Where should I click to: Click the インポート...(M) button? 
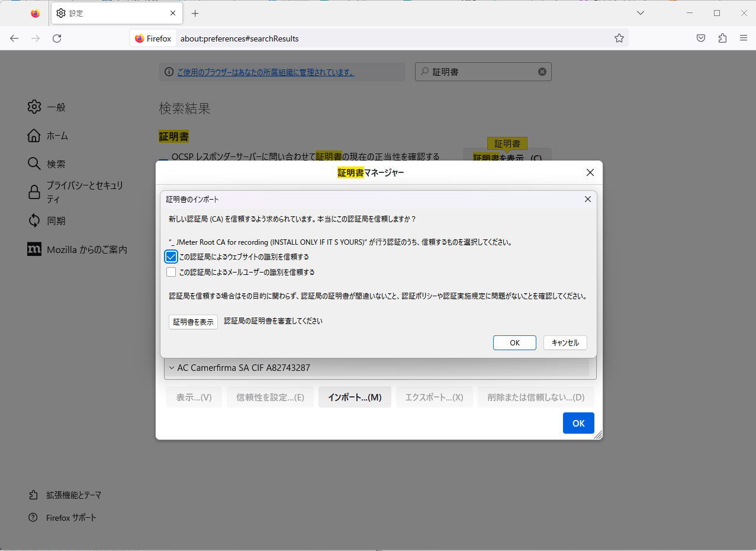point(355,397)
